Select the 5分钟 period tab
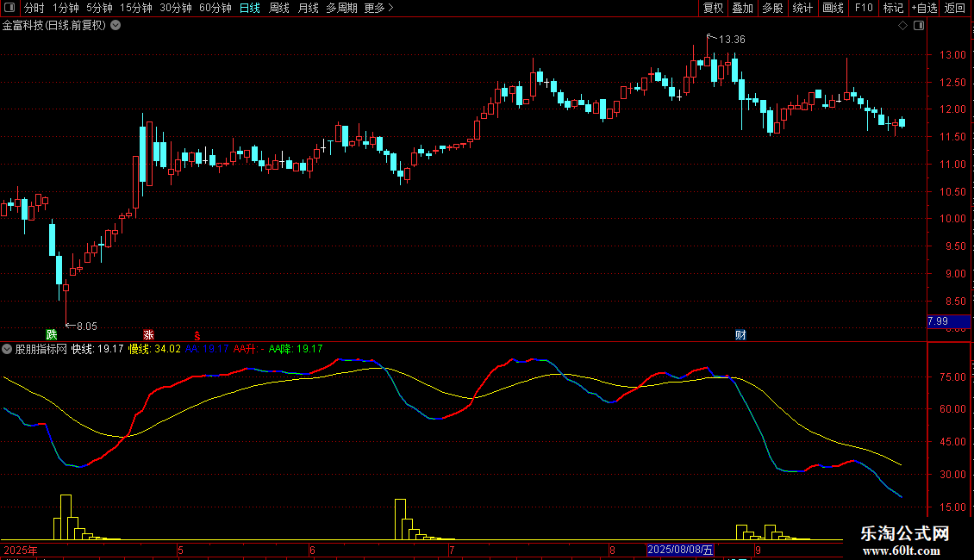974x560 pixels. [x=99, y=8]
